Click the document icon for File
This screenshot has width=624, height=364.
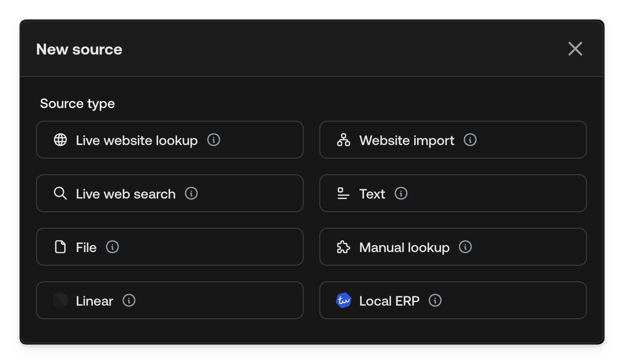[60, 247]
